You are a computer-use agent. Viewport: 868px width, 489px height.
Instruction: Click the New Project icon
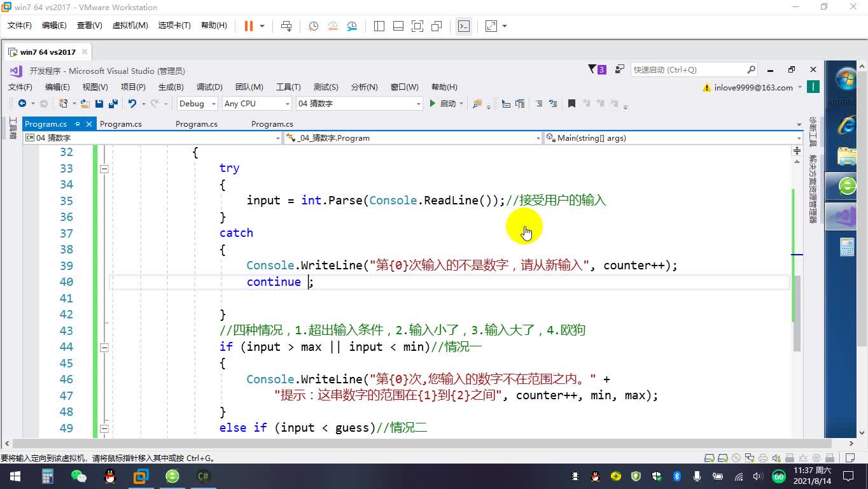[x=64, y=103]
